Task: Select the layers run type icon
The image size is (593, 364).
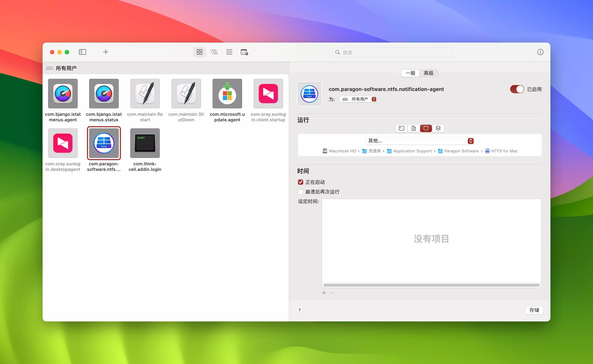Action: point(438,128)
